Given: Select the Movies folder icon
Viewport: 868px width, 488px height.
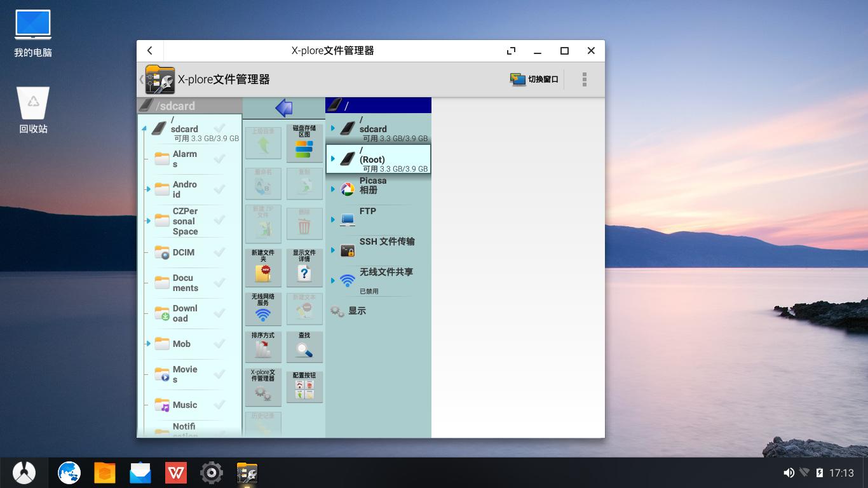Looking at the screenshot, I should pyautogui.click(x=162, y=374).
